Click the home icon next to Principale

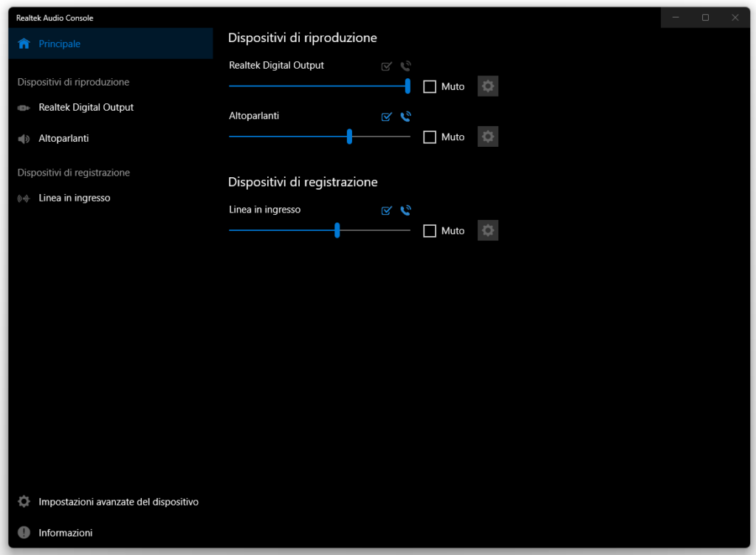click(x=24, y=44)
